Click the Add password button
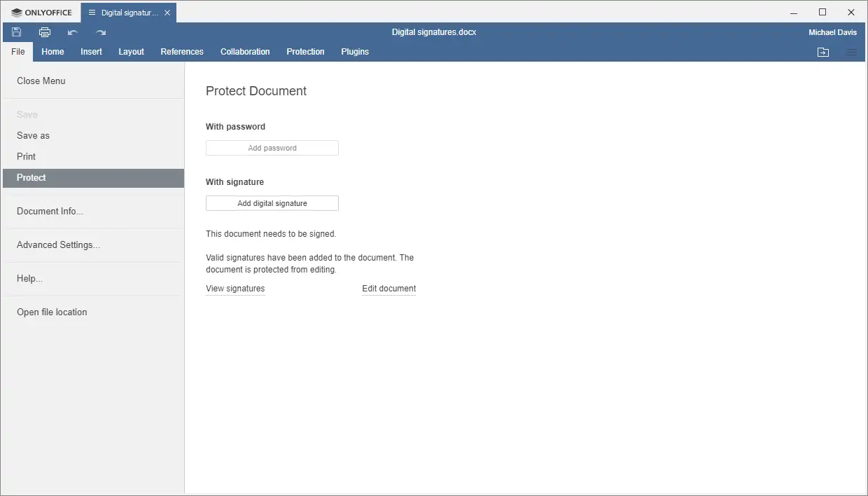This screenshot has width=868, height=496. (272, 148)
